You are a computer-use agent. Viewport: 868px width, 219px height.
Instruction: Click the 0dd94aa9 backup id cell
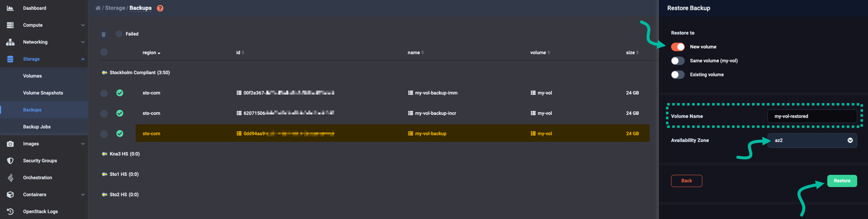285,134
